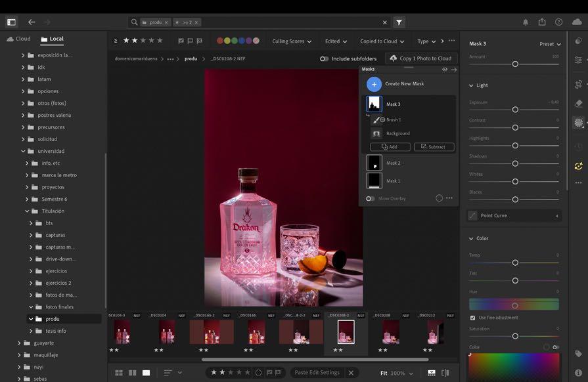Toggle the left panel sidebar icon
Screen dimensions: 588x382
point(11,22)
